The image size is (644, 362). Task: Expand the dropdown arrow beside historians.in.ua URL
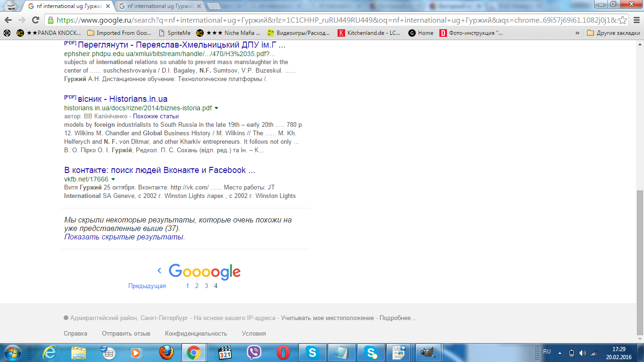coord(216,108)
